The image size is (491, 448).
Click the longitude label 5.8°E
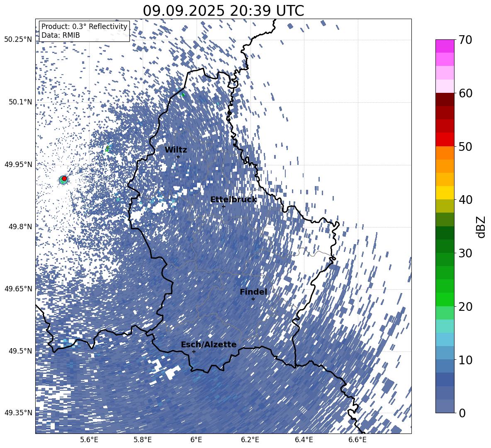click(x=143, y=440)
